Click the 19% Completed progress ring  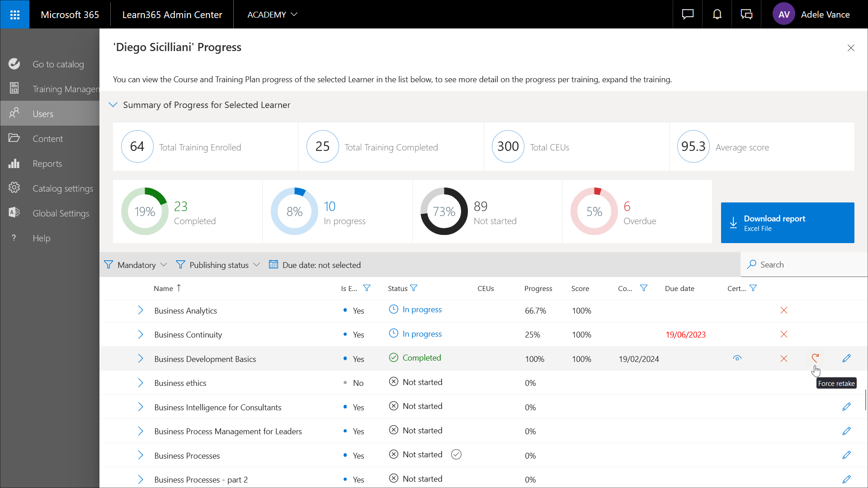click(x=145, y=211)
